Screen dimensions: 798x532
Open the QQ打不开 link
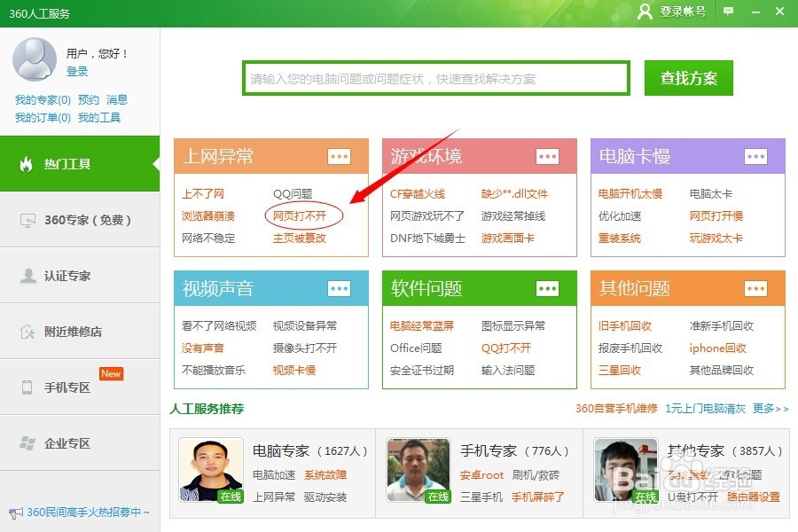506,348
